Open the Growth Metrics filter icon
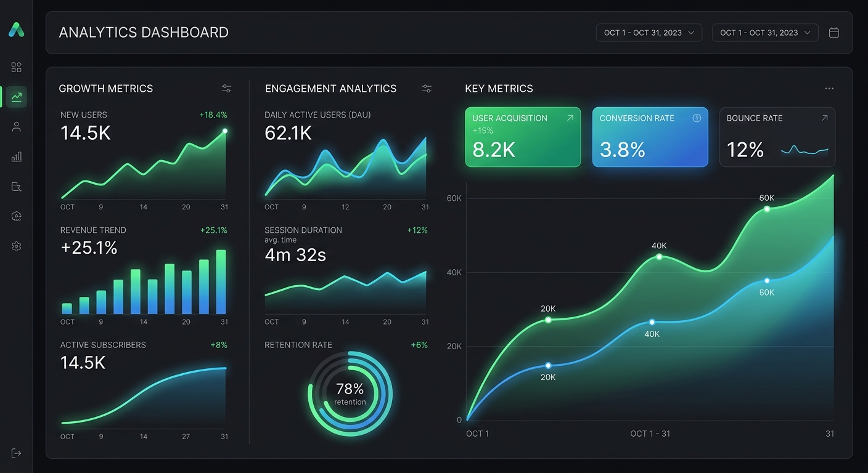Image resolution: width=868 pixels, height=473 pixels. (x=226, y=88)
